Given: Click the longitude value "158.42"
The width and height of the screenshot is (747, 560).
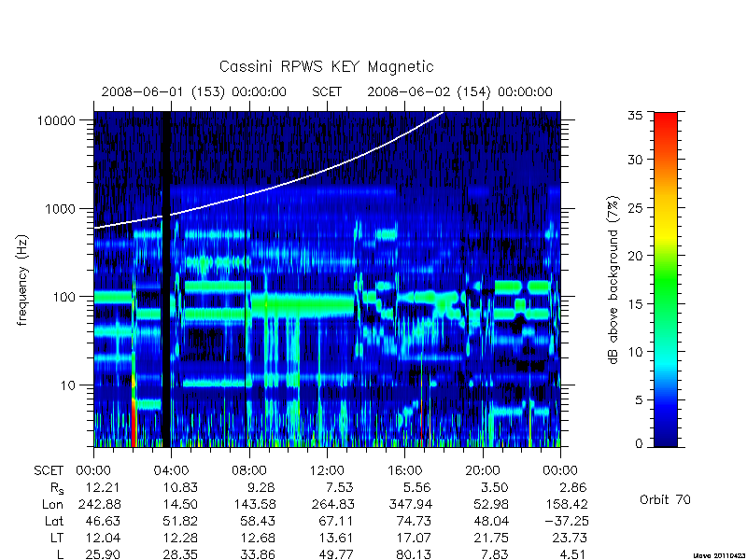Looking at the screenshot, I should [x=566, y=504].
